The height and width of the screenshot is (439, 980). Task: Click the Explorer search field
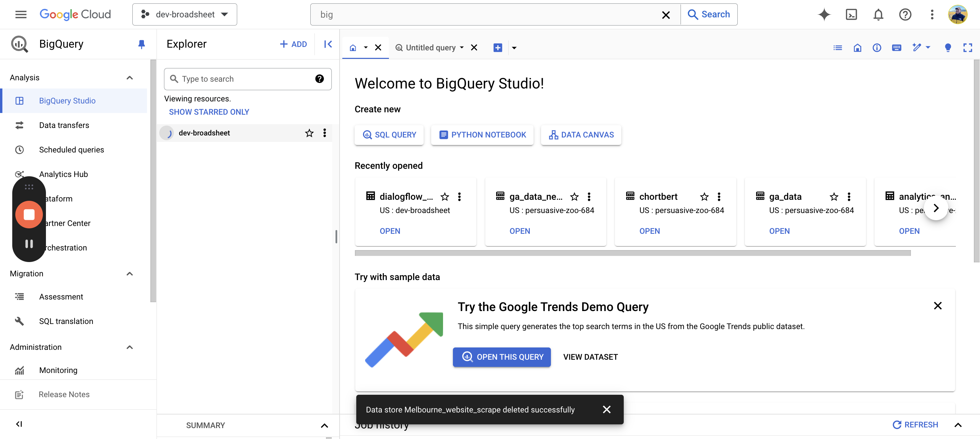coord(244,79)
